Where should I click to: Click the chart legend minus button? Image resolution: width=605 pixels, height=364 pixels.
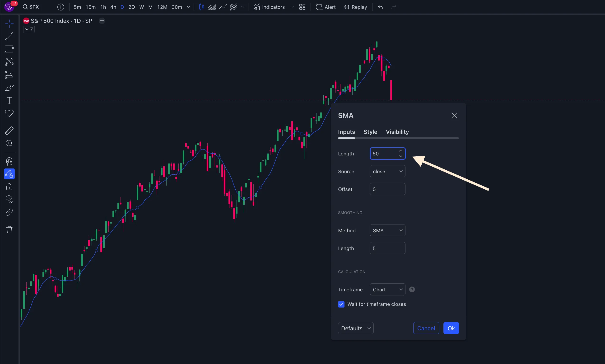coord(102,21)
